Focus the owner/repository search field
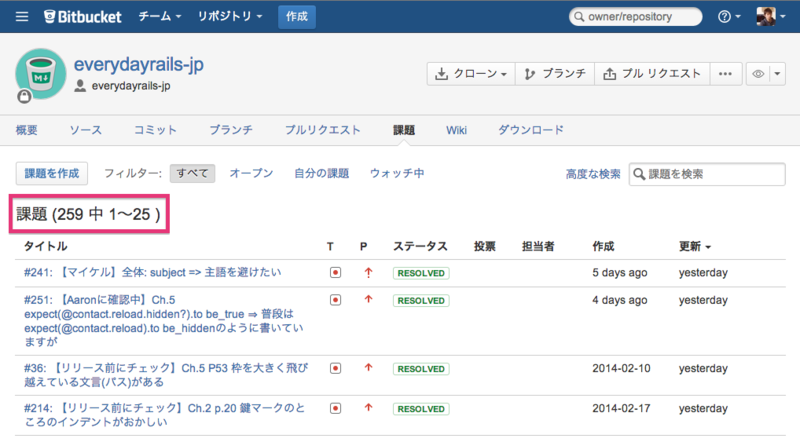 point(636,16)
